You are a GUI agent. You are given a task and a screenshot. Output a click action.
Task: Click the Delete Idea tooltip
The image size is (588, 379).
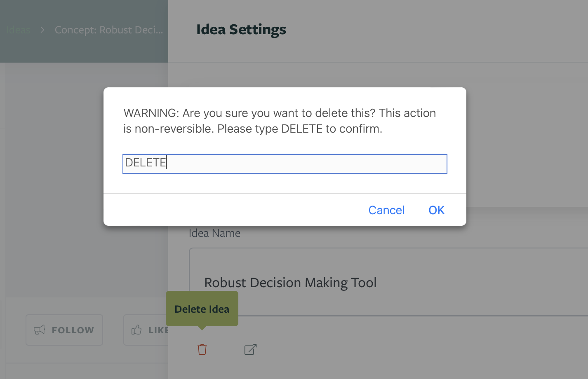tap(202, 309)
